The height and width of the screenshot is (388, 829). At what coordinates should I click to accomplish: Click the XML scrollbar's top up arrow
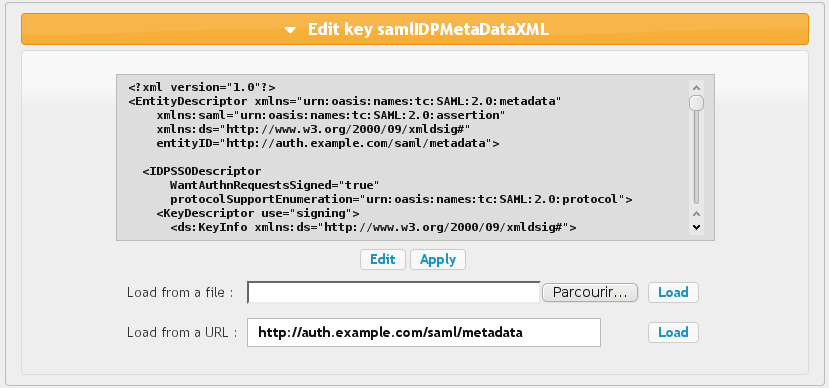click(x=696, y=87)
